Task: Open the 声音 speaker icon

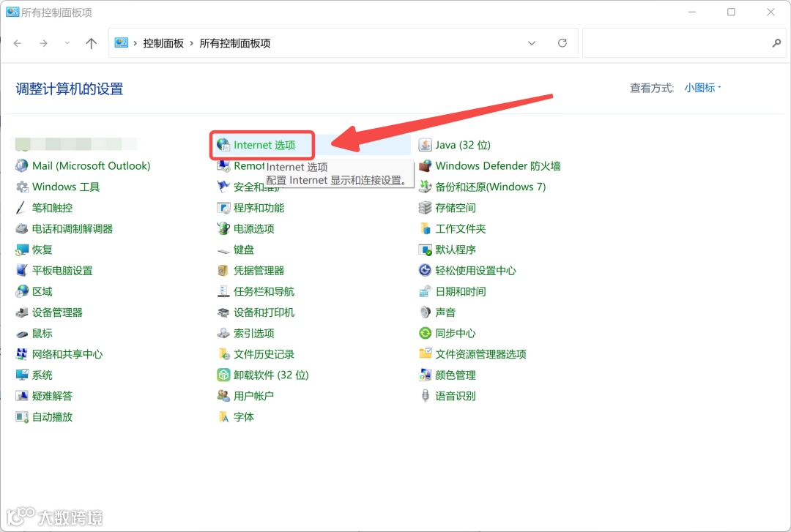Action: click(x=425, y=312)
